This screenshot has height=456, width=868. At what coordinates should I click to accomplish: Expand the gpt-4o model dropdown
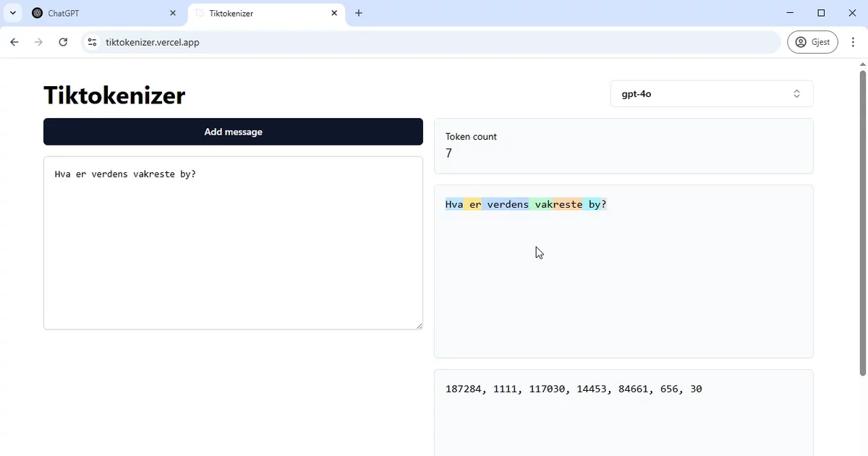coord(712,93)
